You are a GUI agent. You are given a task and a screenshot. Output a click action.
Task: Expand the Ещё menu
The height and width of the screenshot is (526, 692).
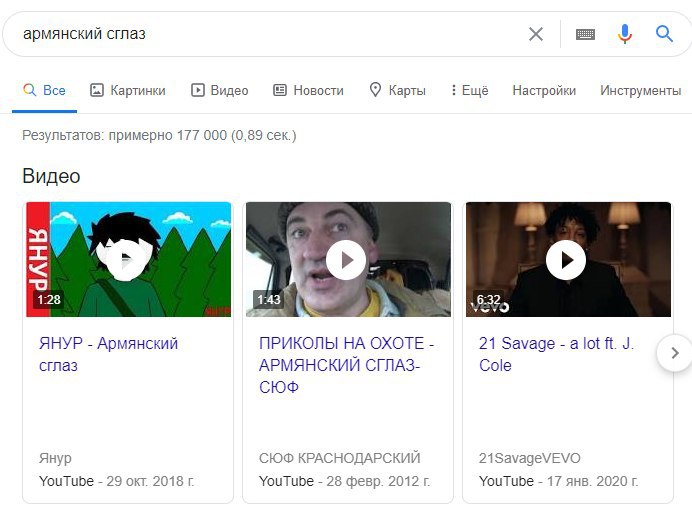click(470, 90)
